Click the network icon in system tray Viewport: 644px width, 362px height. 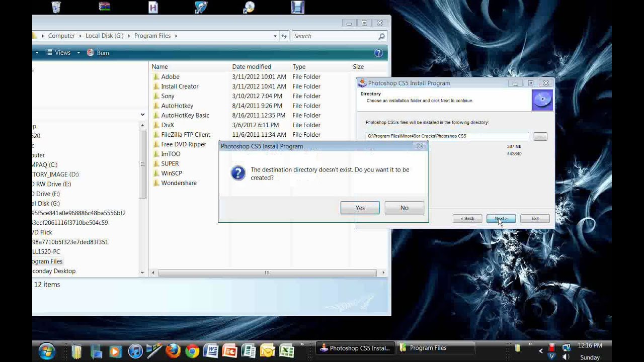[x=566, y=347]
